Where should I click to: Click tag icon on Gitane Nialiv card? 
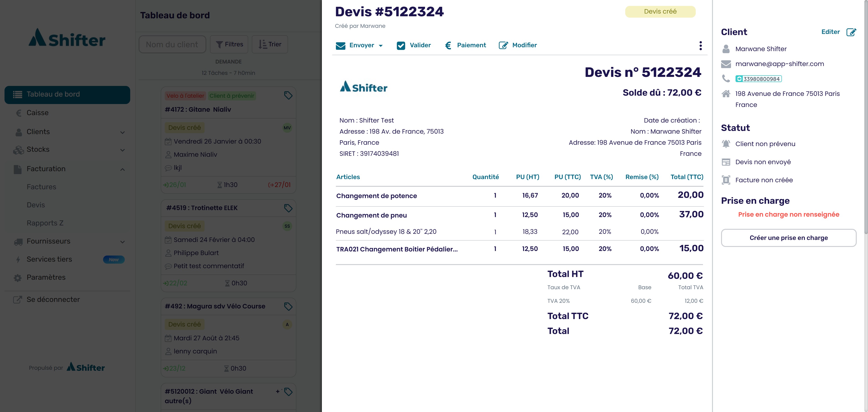tap(288, 95)
